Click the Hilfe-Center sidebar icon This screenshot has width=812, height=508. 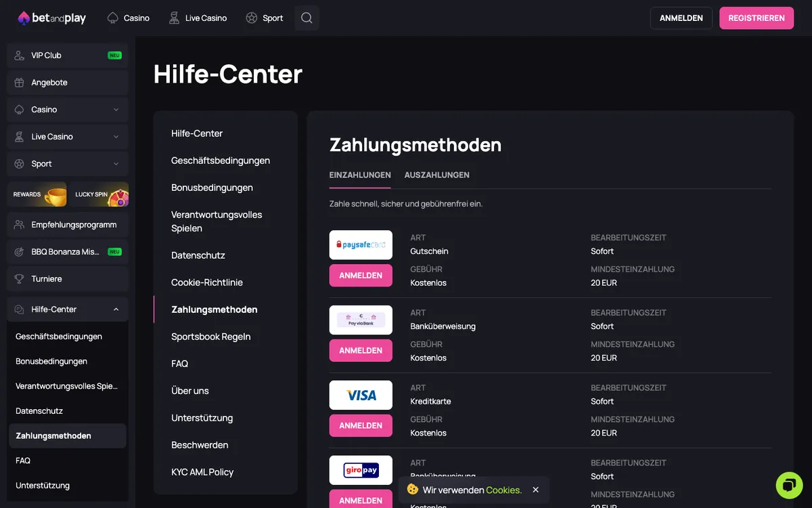tap(19, 310)
